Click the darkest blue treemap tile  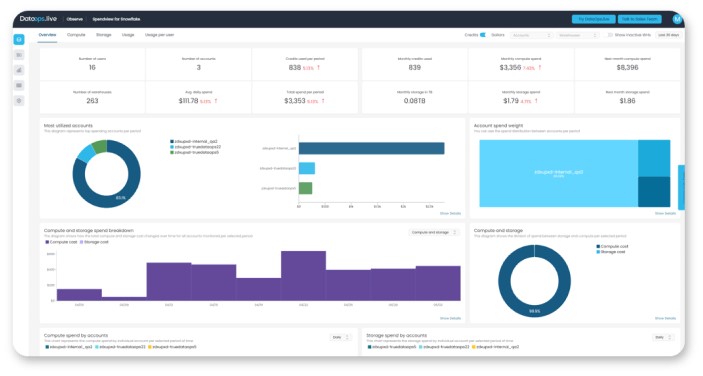(654, 192)
